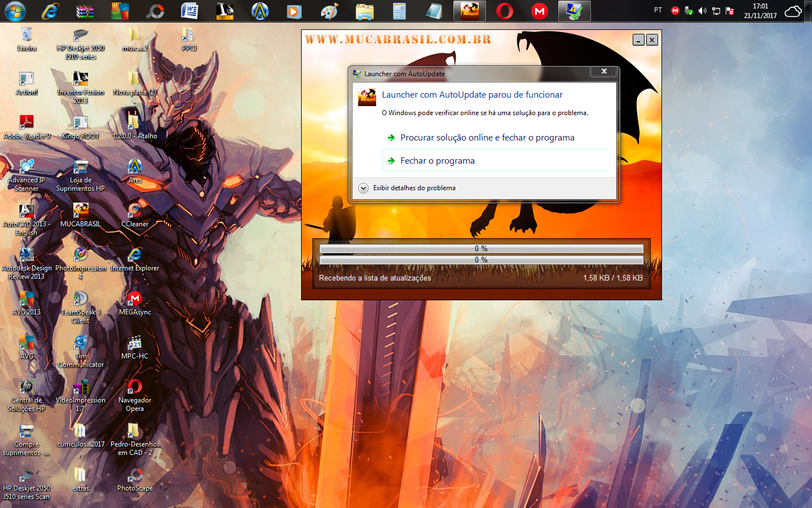The width and height of the screenshot is (812, 508).
Task: Open volume control in system tray
Action: 702,11
